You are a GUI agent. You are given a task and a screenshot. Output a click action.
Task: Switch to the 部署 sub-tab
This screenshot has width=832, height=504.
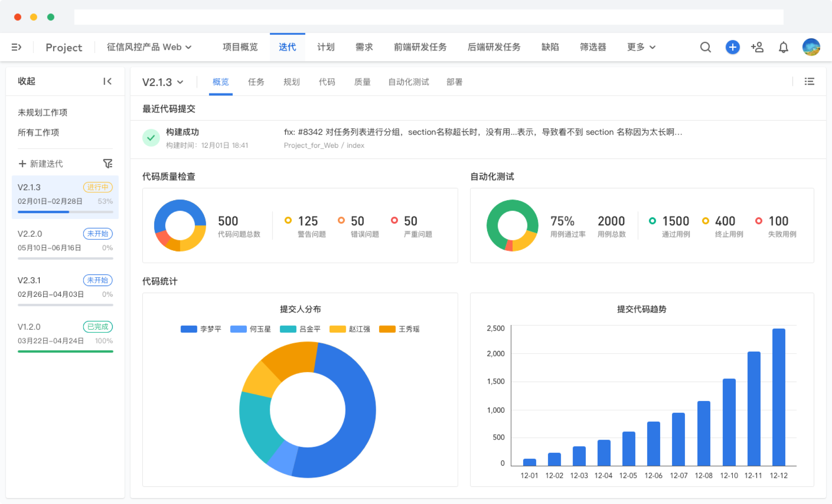click(454, 82)
